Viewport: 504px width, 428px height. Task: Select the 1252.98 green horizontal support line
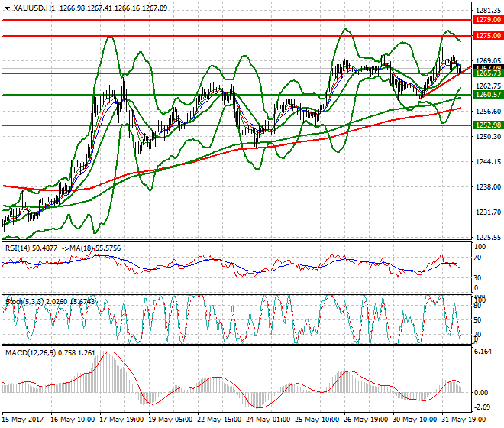[237, 125]
